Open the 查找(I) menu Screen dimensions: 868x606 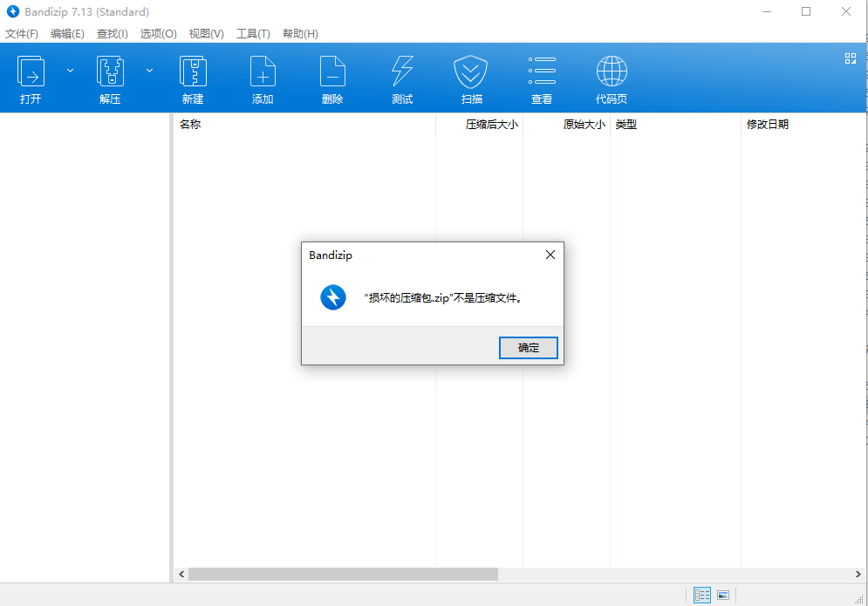coord(113,34)
